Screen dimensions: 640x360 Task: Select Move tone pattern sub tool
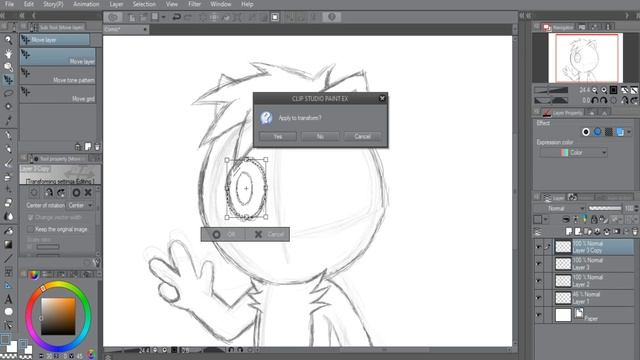tap(58, 76)
